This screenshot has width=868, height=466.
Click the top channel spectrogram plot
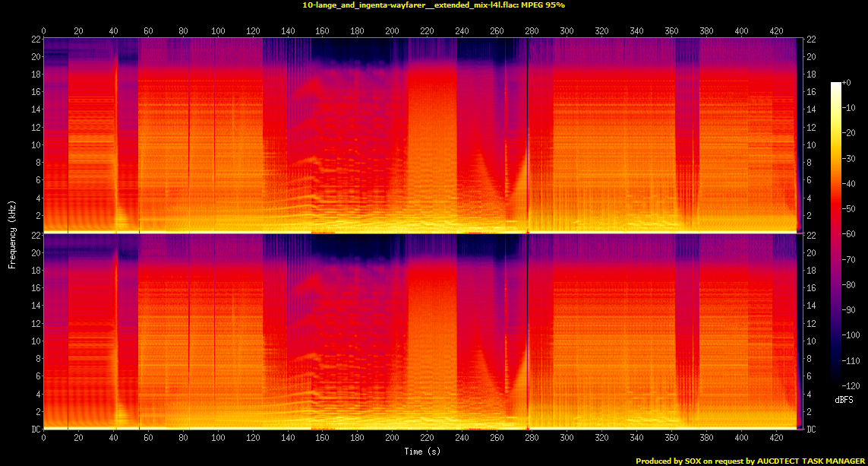(423, 135)
